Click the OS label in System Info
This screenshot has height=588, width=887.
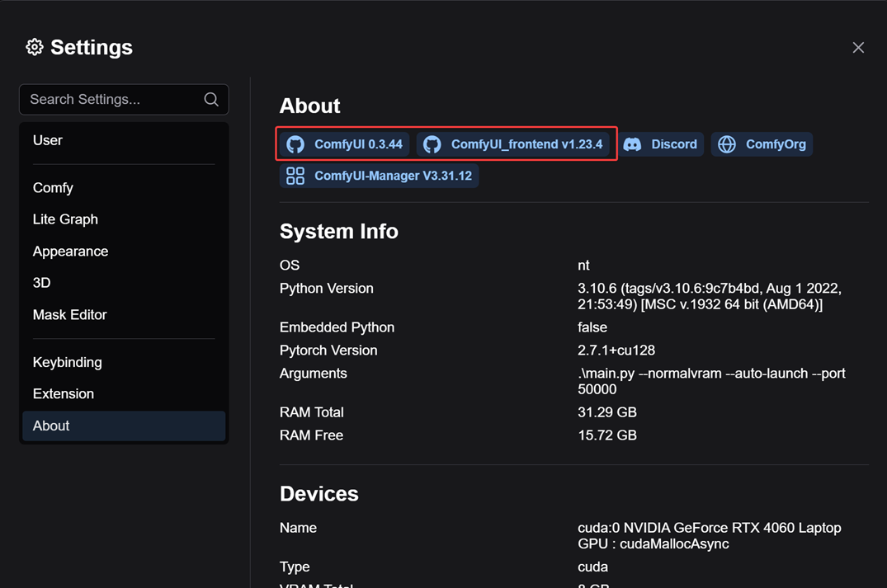point(289,266)
